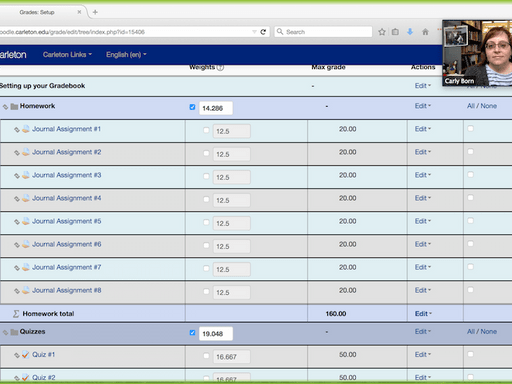Click the Weights help question mark icon
The height and width of the screenshot is (384, 512).
click(x=220, y=67)
